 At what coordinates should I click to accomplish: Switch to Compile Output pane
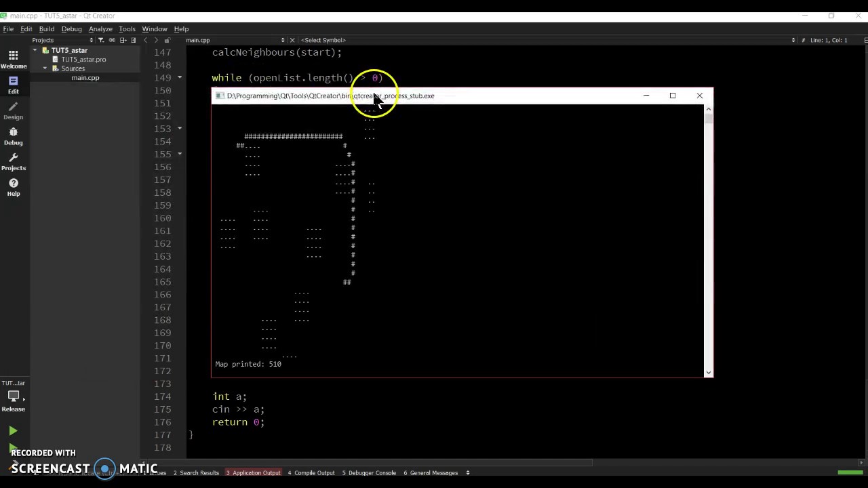tap(311, 472)
